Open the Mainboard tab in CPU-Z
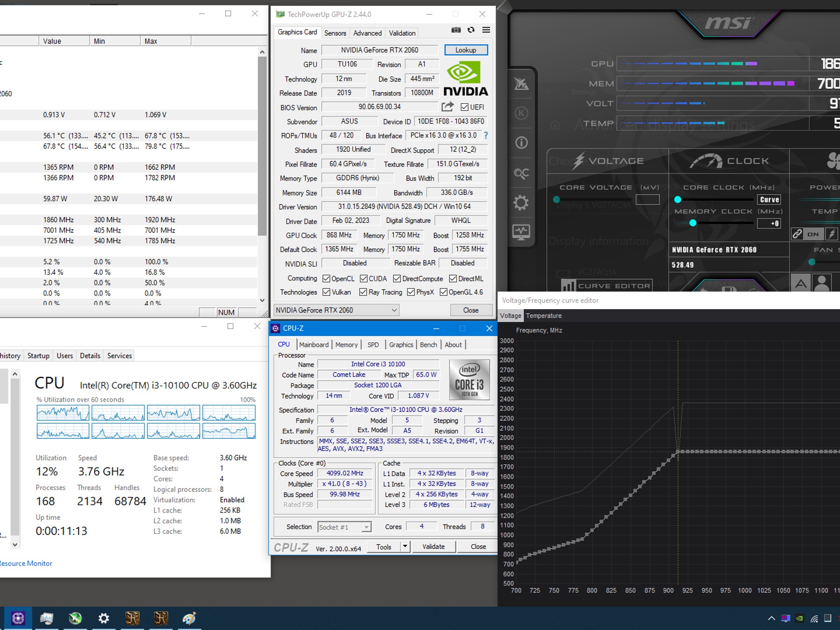Viewport: 840px width, 630px height. pyautogui.click(x=314, y=345)
